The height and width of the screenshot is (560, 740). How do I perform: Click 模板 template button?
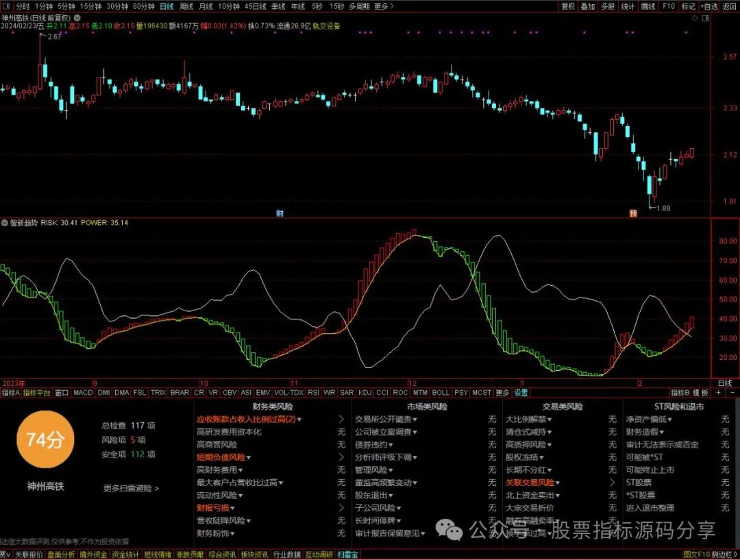(700, 392)
